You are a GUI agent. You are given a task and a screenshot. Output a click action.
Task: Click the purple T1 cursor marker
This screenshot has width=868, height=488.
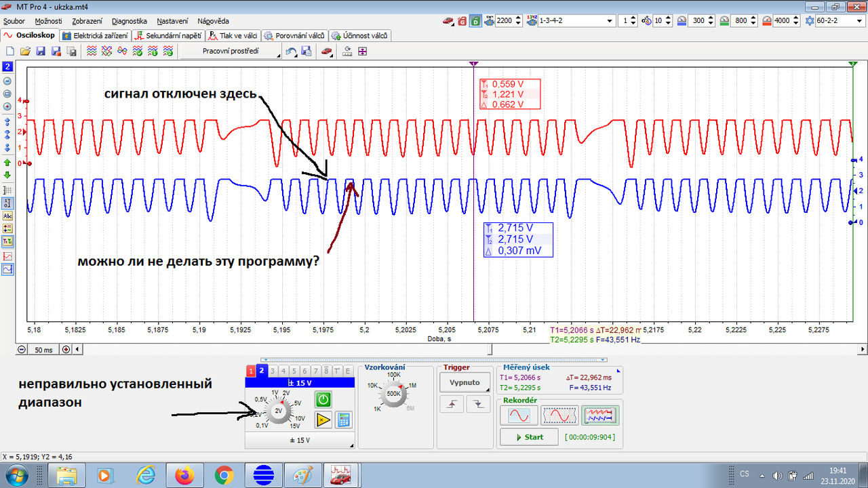(473, 63)
